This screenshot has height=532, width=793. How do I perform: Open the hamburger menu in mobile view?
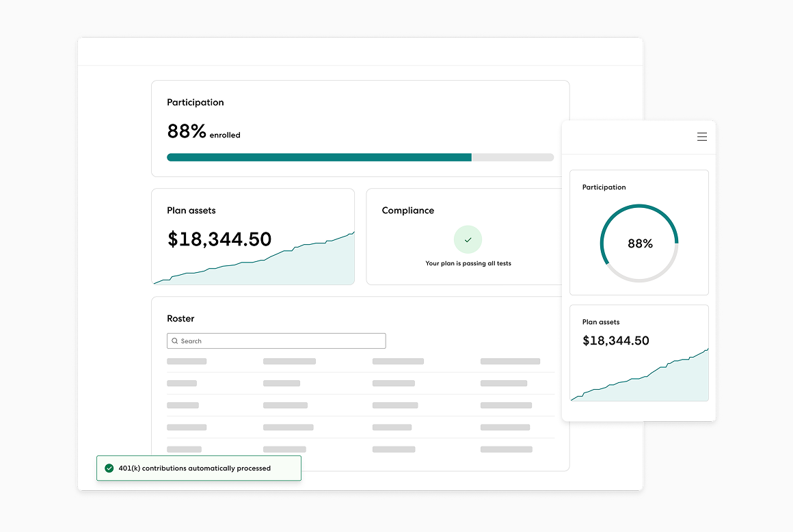coord(701,137)
